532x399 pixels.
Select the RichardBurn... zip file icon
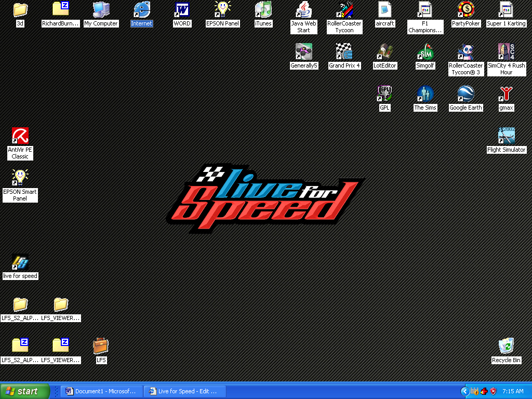pyautogui.click(x=61, y=10)
